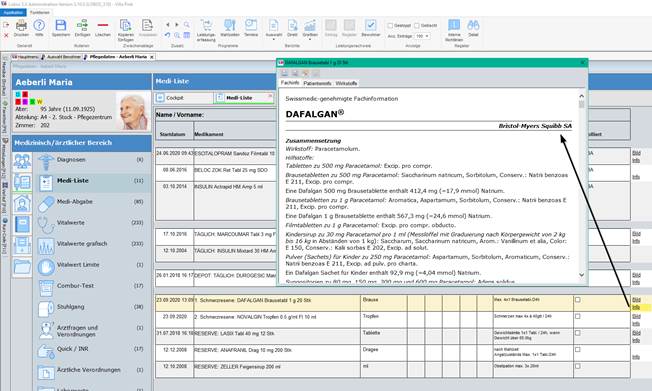Toggle the Gestoppt checkbox

point(390,25)
